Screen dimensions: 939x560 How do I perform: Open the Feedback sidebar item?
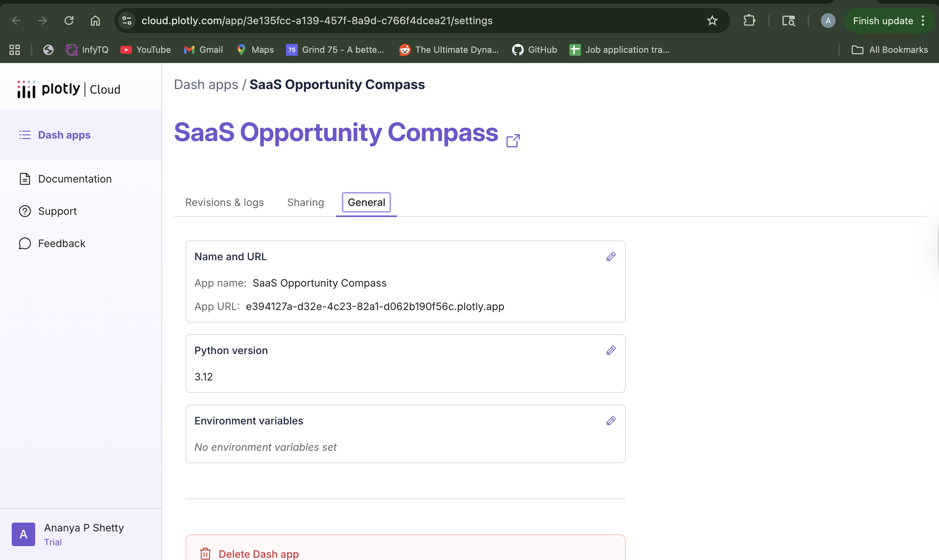click(x=62, y=243)
